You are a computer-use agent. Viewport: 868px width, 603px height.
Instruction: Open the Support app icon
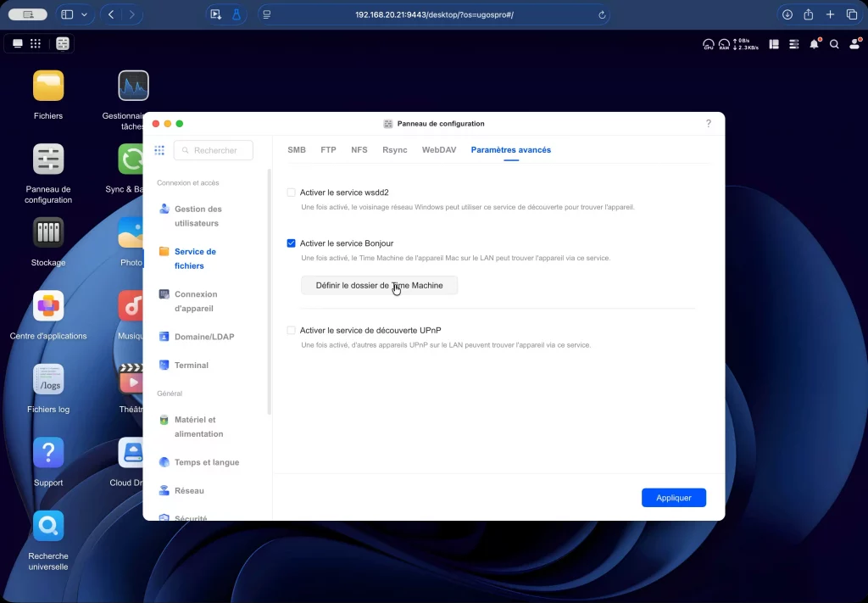tap(48, 453)
